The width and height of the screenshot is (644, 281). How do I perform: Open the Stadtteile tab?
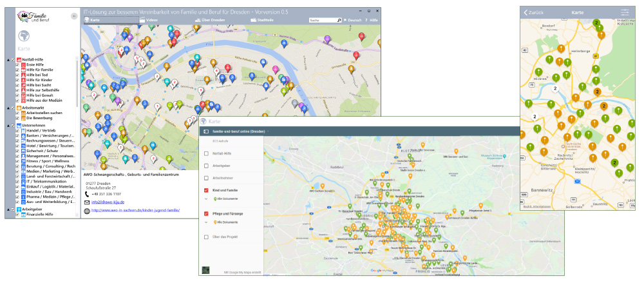[261, 21]
